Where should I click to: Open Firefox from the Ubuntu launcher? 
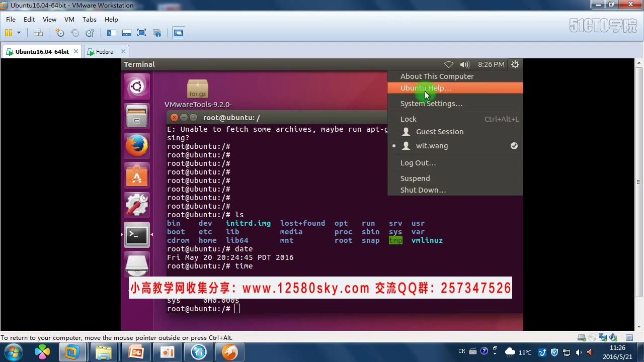(x=136, y=145)
